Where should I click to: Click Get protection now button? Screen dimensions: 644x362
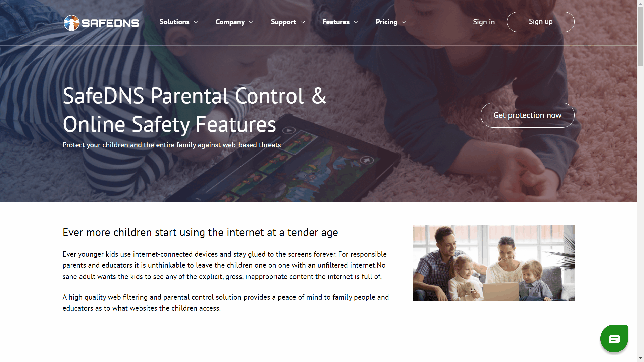click(527, 115)
